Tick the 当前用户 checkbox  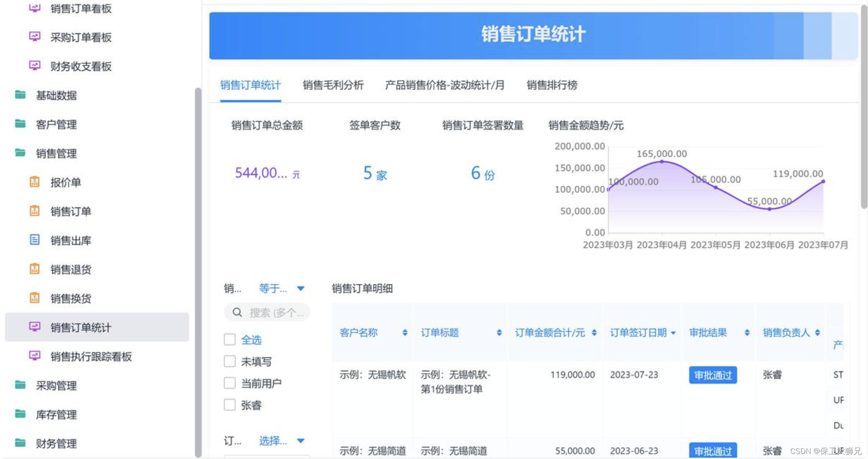tap(230, 383)
